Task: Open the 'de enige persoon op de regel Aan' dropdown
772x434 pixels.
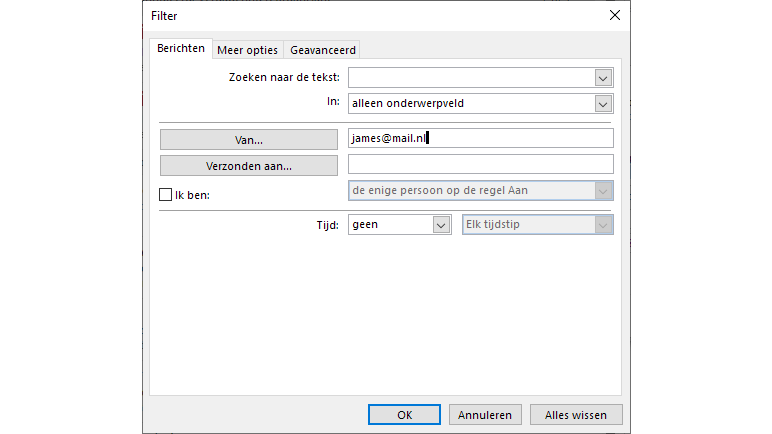Action: tap(602, 190)
